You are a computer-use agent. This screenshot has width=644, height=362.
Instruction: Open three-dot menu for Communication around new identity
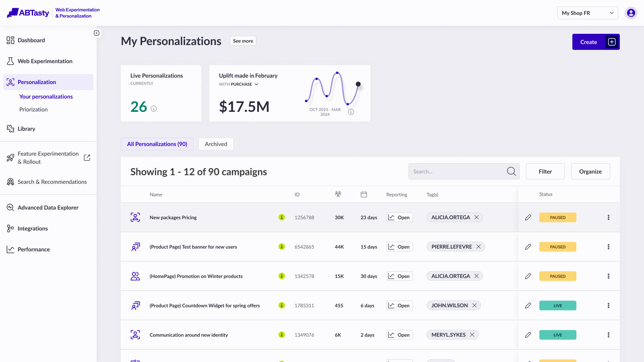tap(609, 335)
